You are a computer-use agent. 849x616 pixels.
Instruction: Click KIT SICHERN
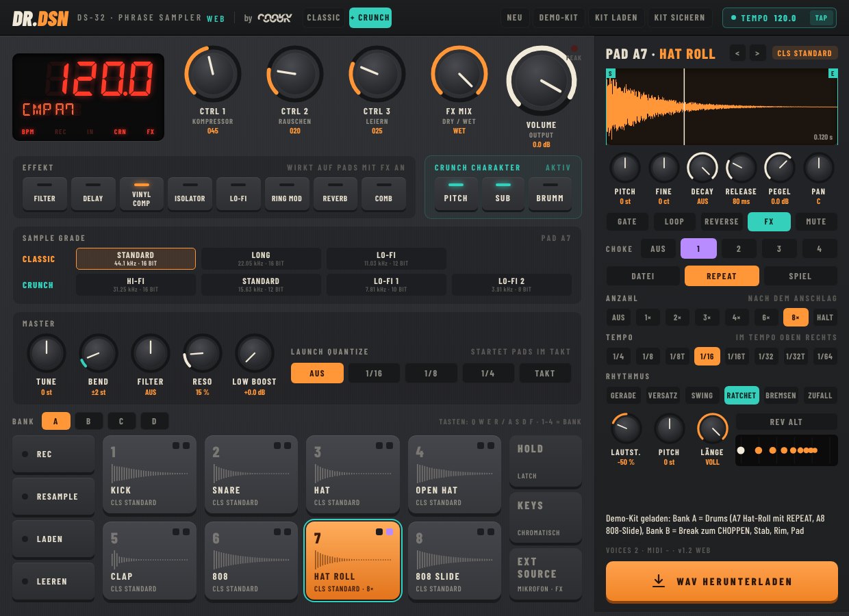click(x=681, y=18)
